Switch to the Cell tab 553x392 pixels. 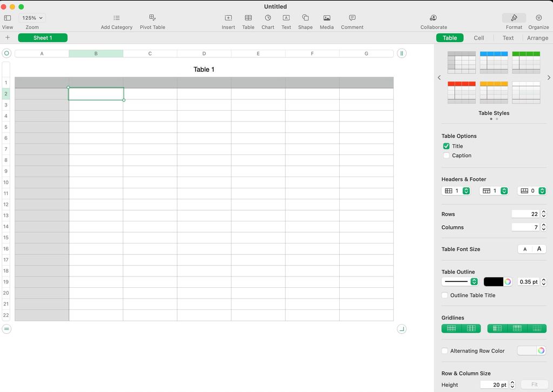(478, 38)
